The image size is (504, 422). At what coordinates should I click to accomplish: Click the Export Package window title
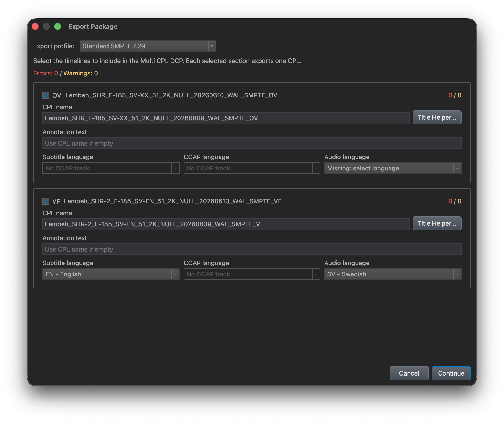[93, 26]
